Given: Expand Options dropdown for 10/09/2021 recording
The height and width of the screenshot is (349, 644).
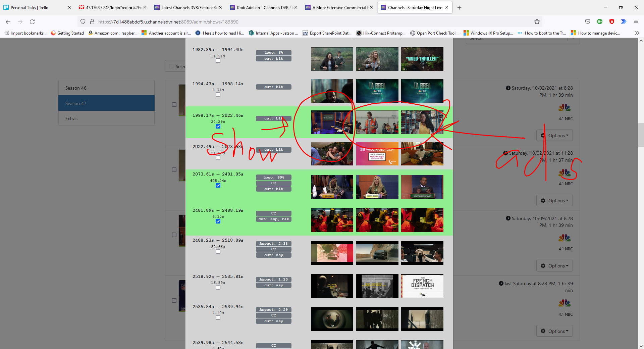Looking at the screenshot, I should pyautogui.click(x=554, y=266).
